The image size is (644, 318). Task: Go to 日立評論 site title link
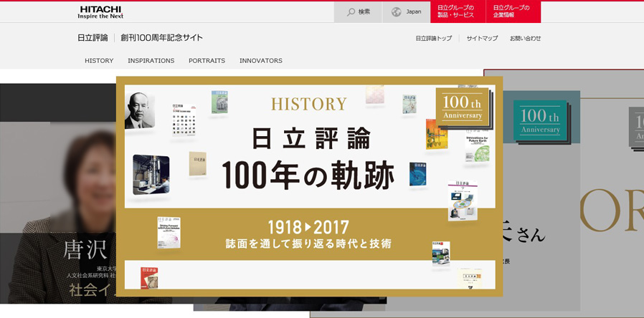[93, 38]
